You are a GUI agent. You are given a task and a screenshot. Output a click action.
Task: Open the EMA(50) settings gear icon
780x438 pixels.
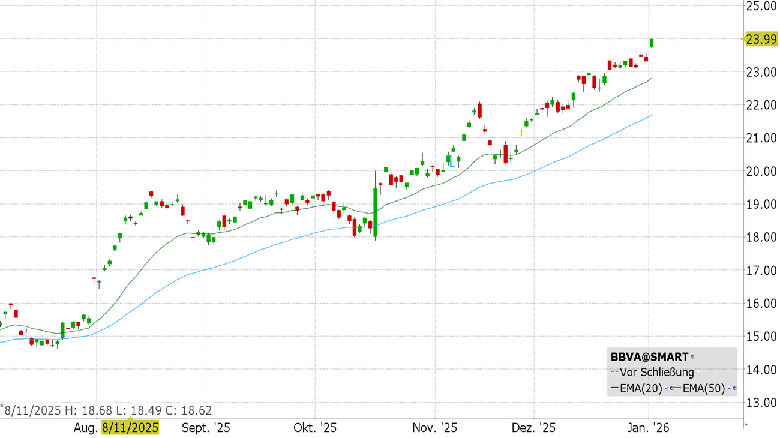click(735, 388)
